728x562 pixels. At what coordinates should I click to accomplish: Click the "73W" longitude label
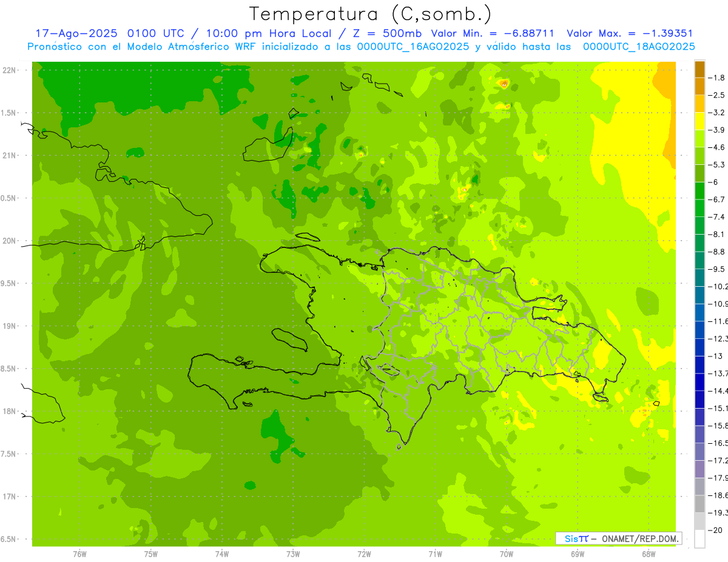click(293, 554)
